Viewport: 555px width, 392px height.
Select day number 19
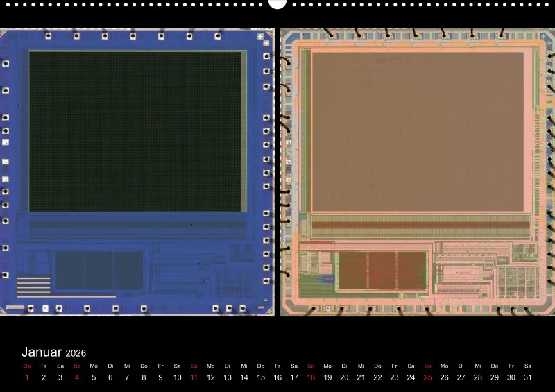click(x=327, y=377)
